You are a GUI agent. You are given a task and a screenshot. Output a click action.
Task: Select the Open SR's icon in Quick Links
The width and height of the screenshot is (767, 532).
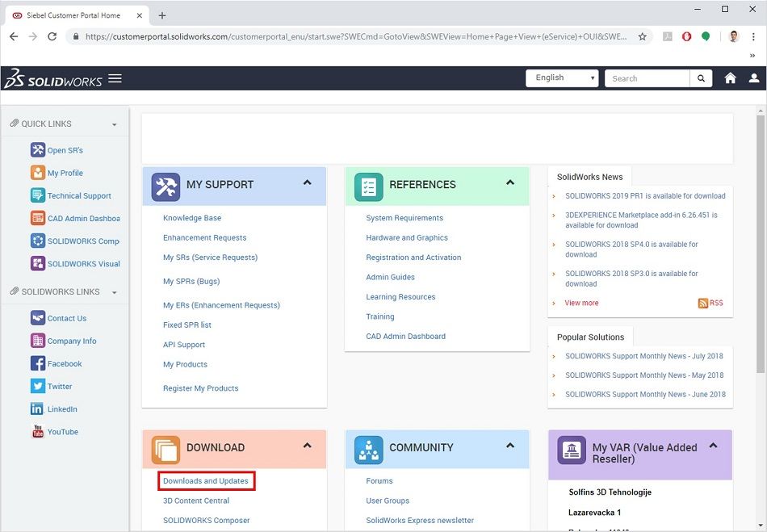click(36, 149)
